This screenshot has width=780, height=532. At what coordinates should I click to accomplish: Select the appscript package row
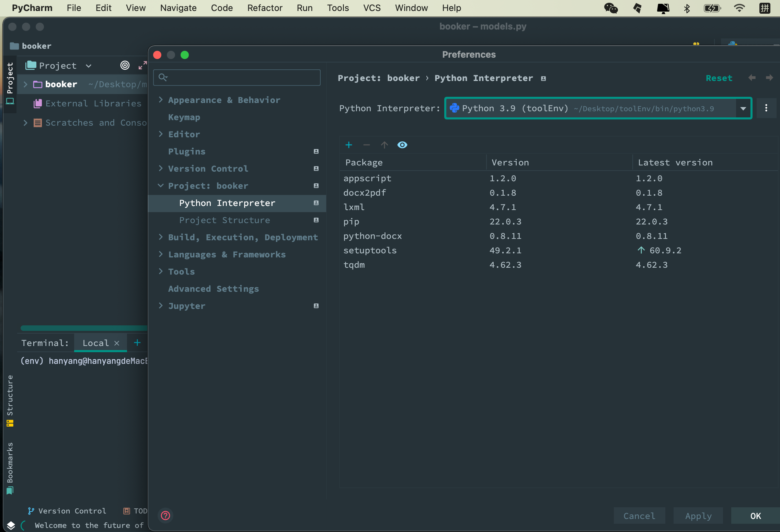(559, 178)
